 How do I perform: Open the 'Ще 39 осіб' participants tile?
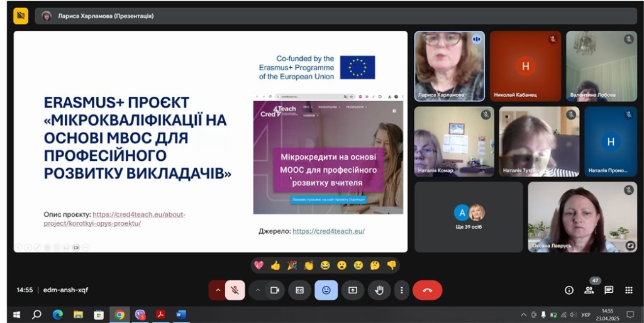[469, 217]
